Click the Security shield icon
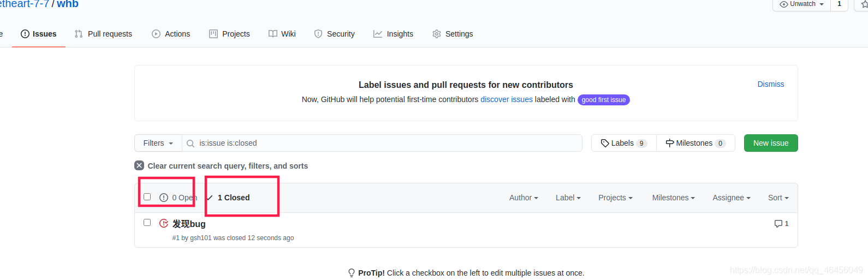 [x=318, y=34]
